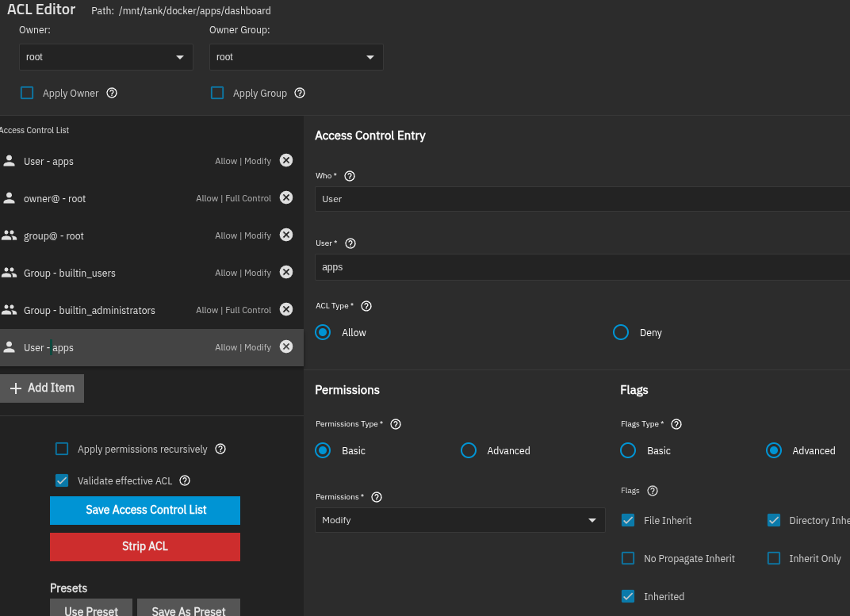Show help for Validate effective ACL
The image size is (850, 616).
coord(185,480)
